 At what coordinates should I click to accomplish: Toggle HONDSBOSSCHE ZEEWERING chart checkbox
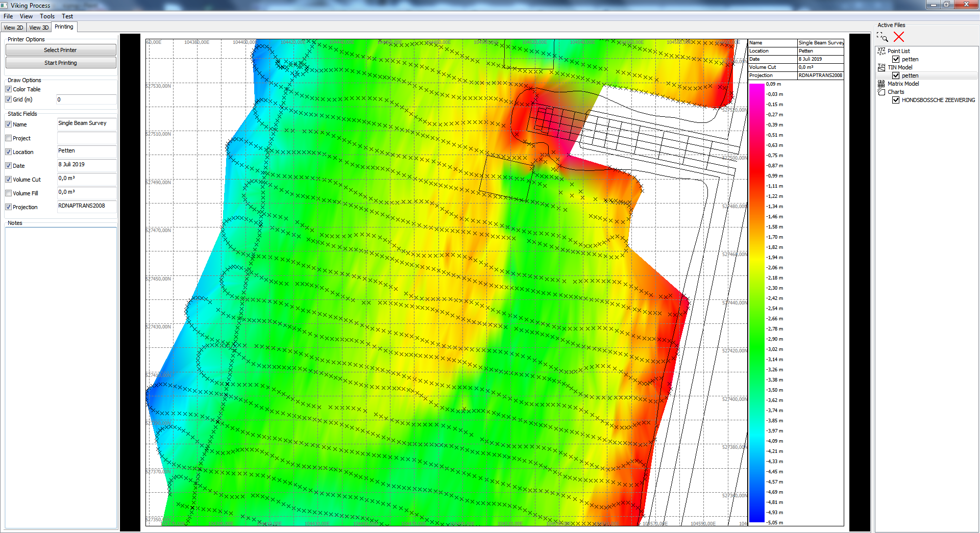point(896,100)
